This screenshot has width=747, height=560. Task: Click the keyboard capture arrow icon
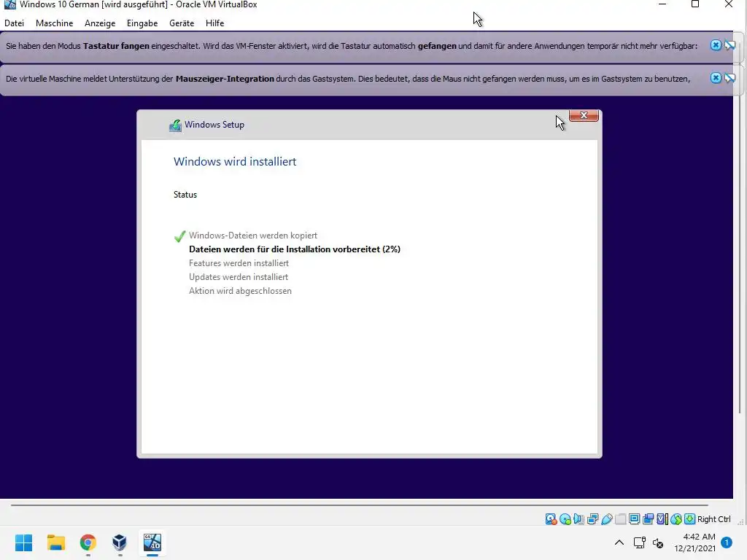tap(689, 519)
